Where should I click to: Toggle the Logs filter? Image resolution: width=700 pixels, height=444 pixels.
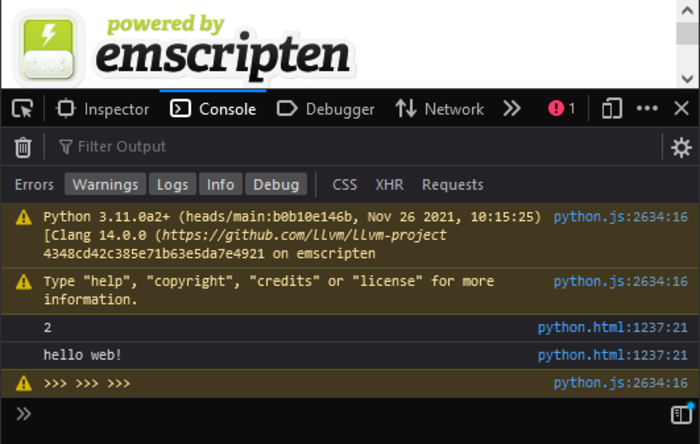pos(172,184)
